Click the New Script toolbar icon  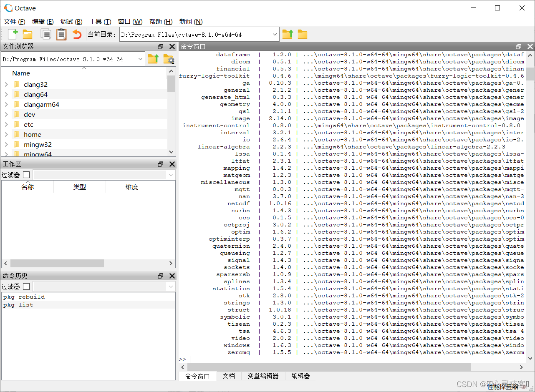(13, 34)
